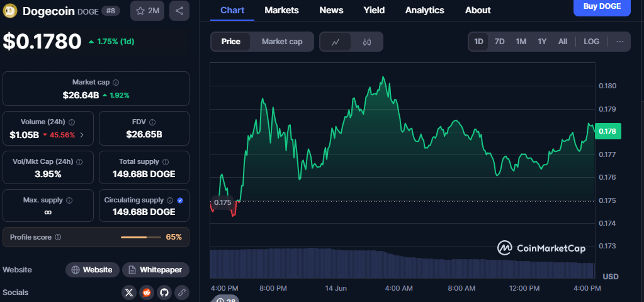
Task: Set chart range to 1M
Action: 521,42
